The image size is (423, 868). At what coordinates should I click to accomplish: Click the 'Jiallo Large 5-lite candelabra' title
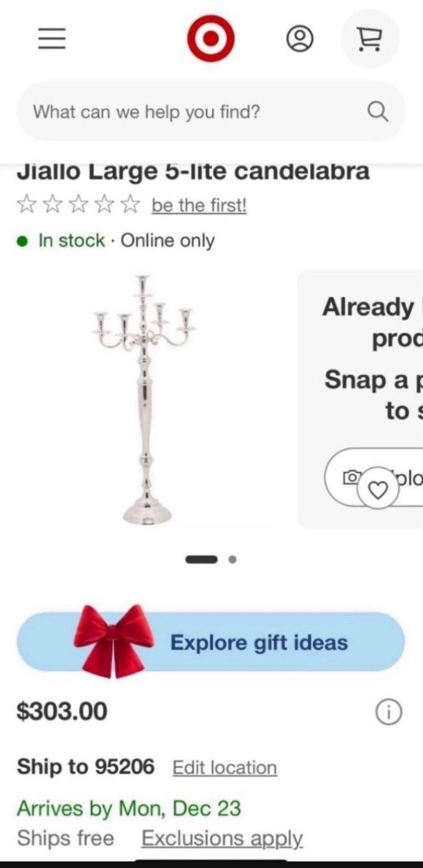click(193, 172)
